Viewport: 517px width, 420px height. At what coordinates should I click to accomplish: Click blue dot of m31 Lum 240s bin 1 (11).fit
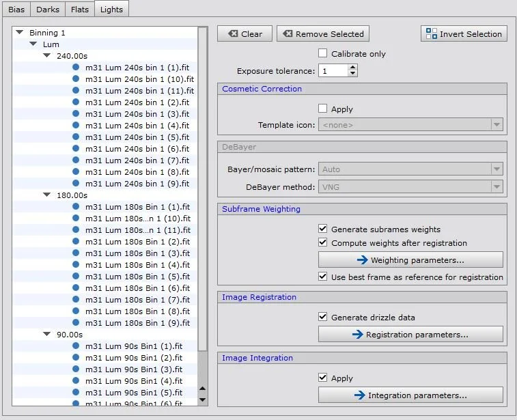[76, 90]
